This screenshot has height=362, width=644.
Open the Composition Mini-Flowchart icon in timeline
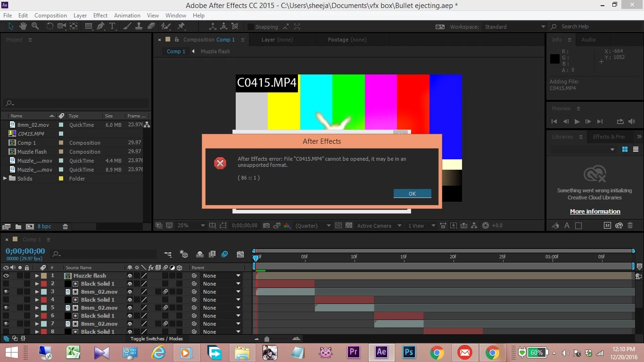168,255
